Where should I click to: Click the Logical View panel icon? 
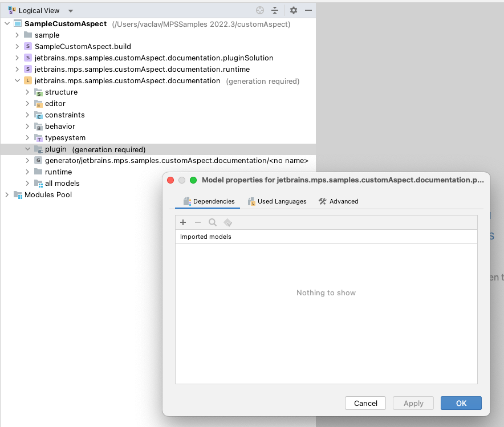point(12,10)
